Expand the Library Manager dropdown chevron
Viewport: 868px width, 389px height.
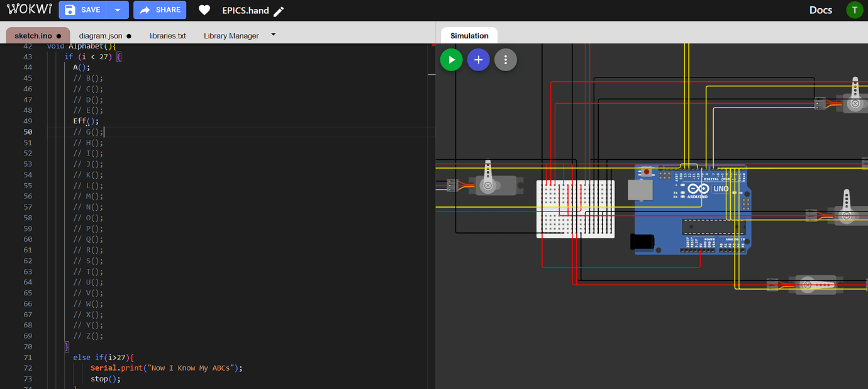(272, 35)
